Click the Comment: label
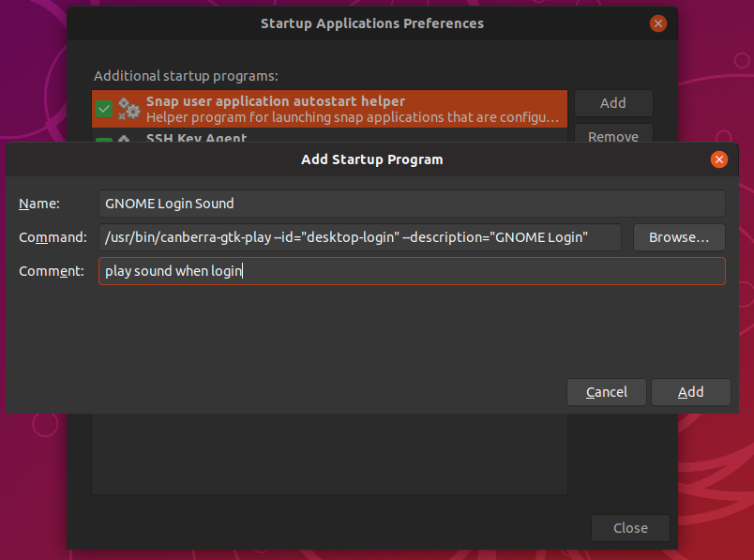 click(52, 271)
